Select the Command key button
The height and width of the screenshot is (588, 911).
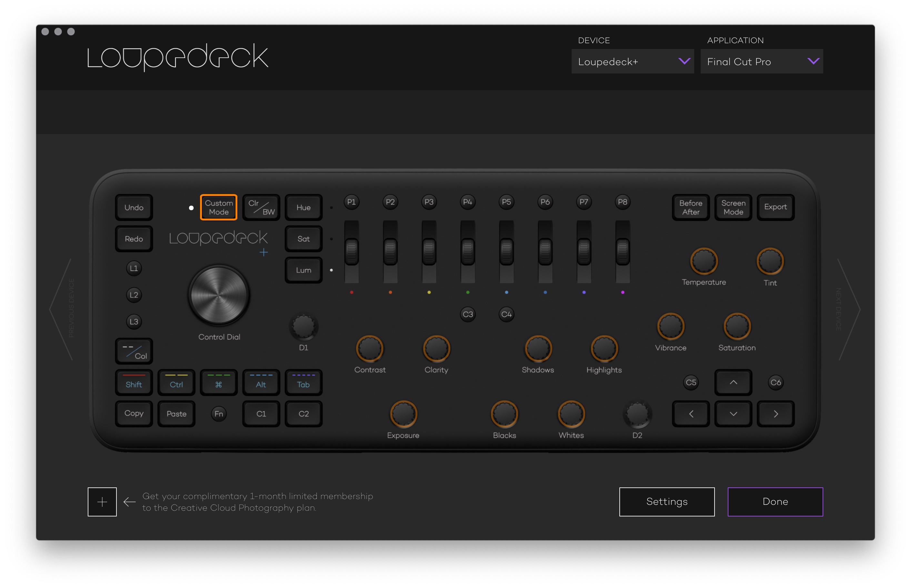(218, 383)
